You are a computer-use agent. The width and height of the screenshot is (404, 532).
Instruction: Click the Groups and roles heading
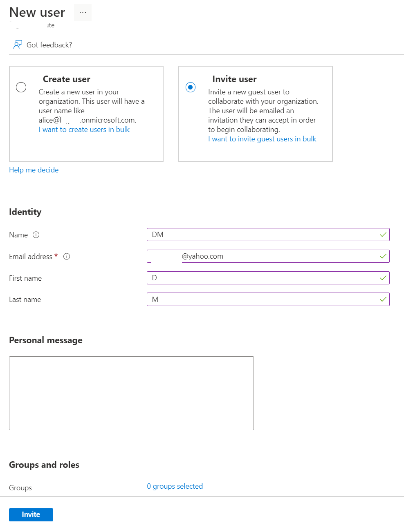44,465
